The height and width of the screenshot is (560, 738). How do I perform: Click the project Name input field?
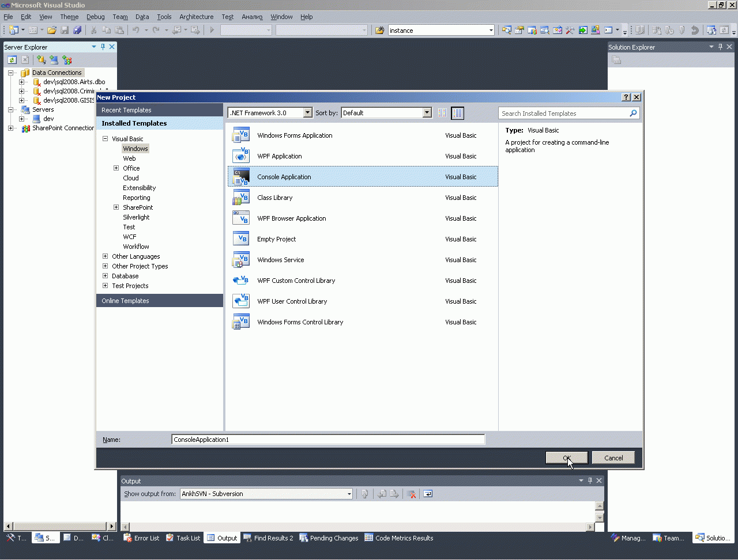(328, 440)
